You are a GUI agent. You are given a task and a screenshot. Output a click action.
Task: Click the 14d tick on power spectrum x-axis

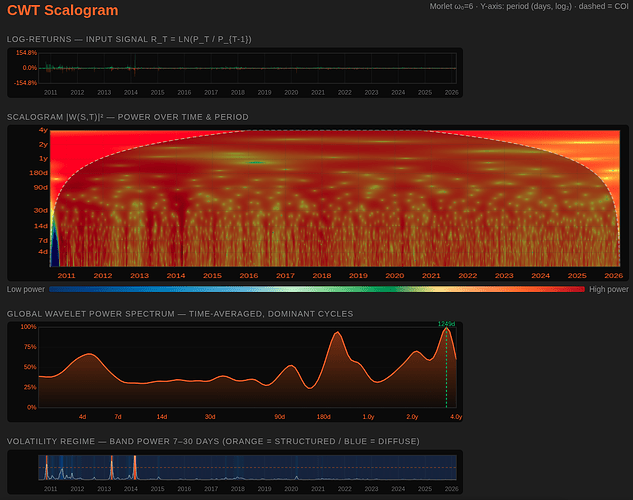tap(162, 417)
